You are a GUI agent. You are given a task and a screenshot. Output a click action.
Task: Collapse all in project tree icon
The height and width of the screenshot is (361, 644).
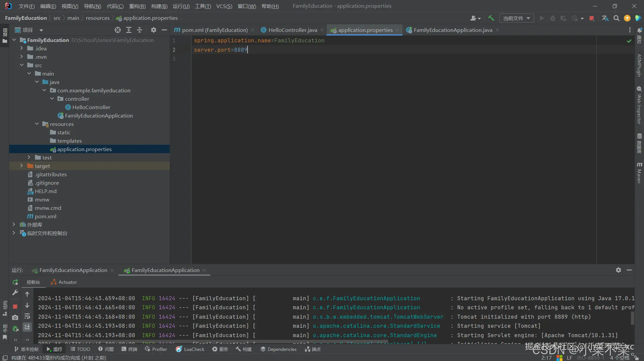[x=140, y=30]
